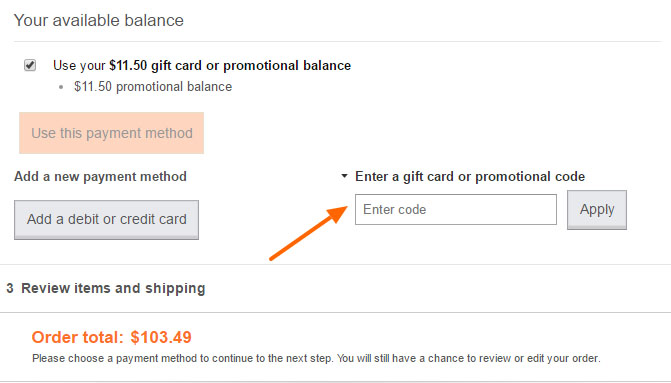The image size is (671, 383).
Task: Click the "Add a new payment method" heading
Action: [x=101, y=176]
